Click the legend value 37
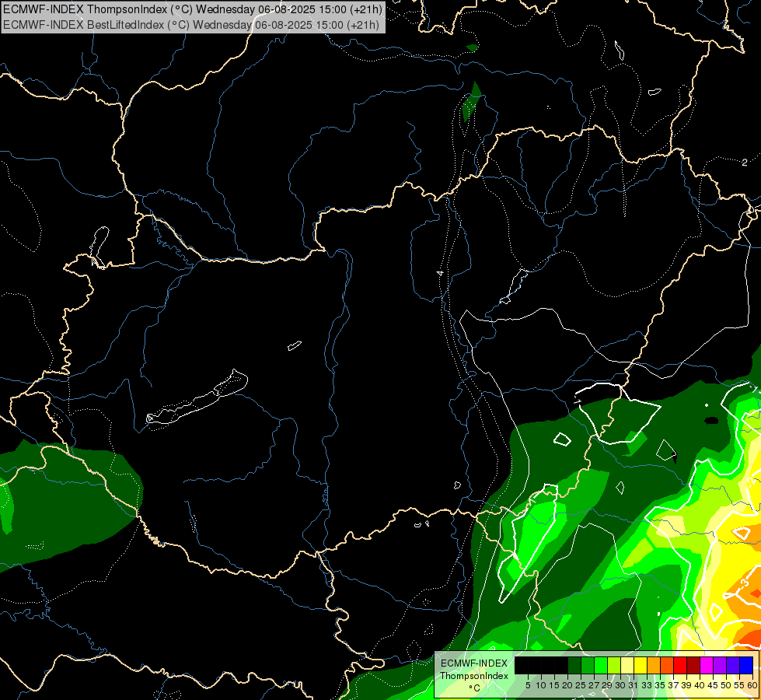Viewport: 761px width, 700px height. (674, 685)
